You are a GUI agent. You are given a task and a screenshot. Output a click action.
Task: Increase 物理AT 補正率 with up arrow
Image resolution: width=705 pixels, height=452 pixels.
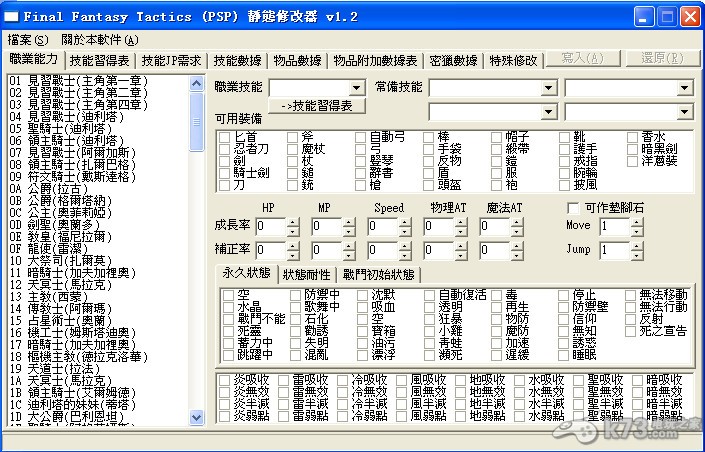(x=461, y=246)
